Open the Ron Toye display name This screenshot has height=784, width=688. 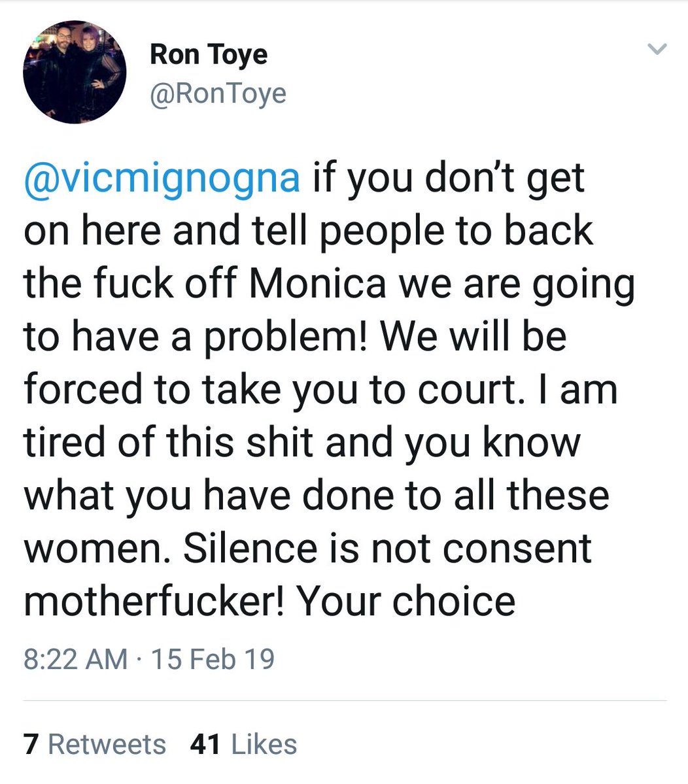point(209,54)
